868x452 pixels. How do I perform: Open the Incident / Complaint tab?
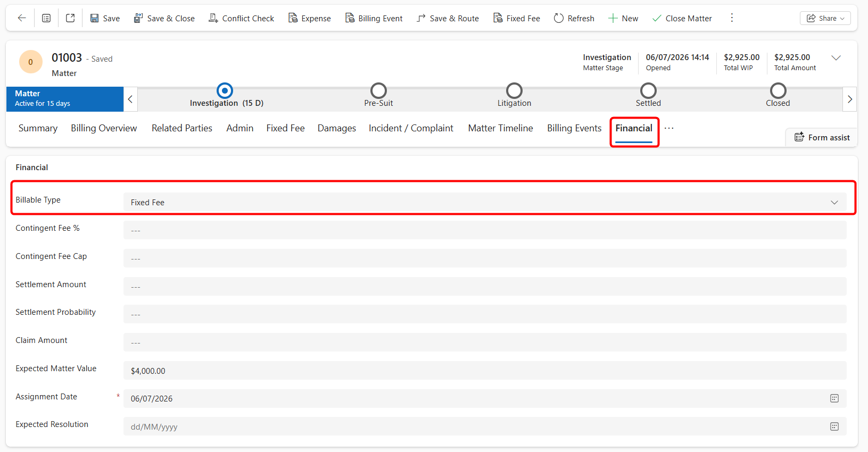[411, 128]
